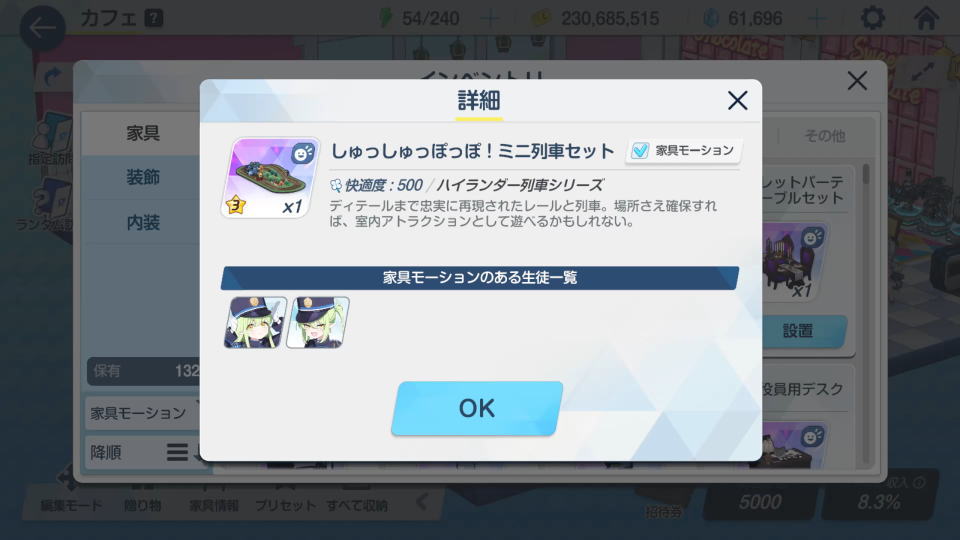Confirm with the OK button
This screenshot has width=960, height=540.
point(477,408)
